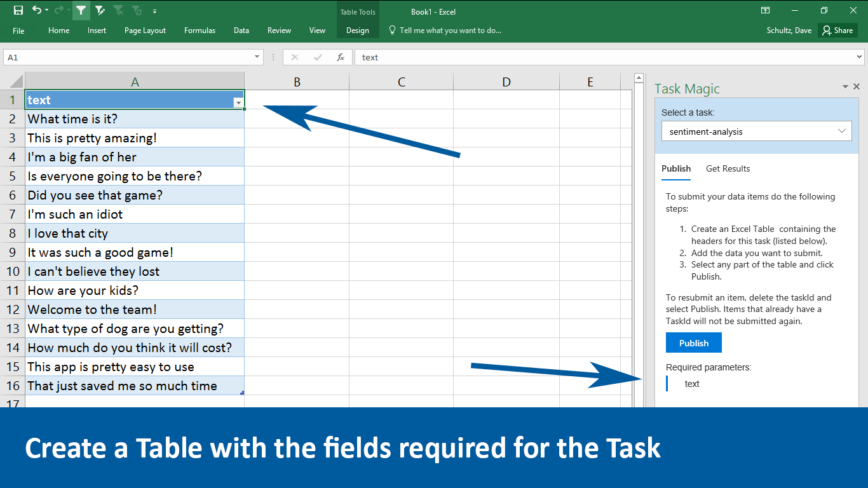Viewport: 868px width, 488px height.
Task: Switch to the Home ribbon tab
Action: coord(59,30)
